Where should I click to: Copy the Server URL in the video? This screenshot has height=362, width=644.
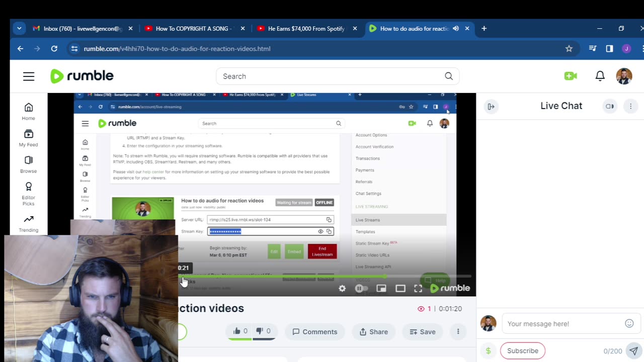point(329,220)
